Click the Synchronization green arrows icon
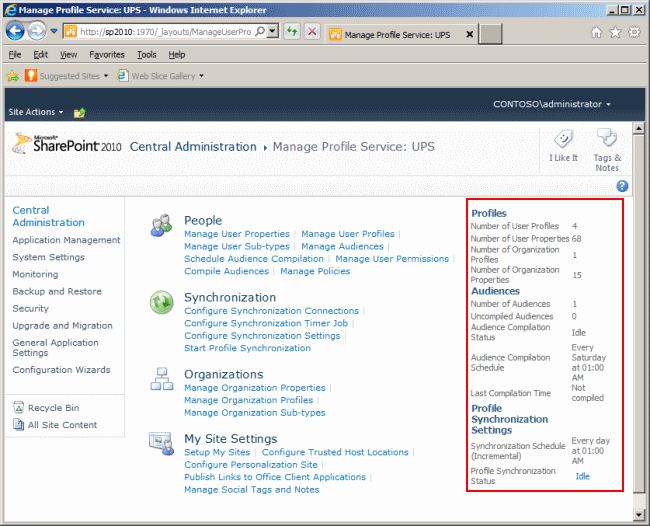The height and width of the screenshot is (526, 650). [161, 302]
